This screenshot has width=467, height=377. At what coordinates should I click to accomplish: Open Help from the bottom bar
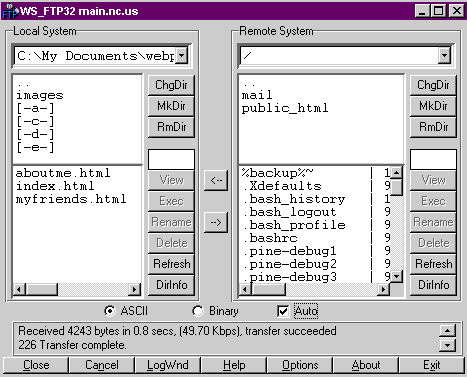click(234, 365)
